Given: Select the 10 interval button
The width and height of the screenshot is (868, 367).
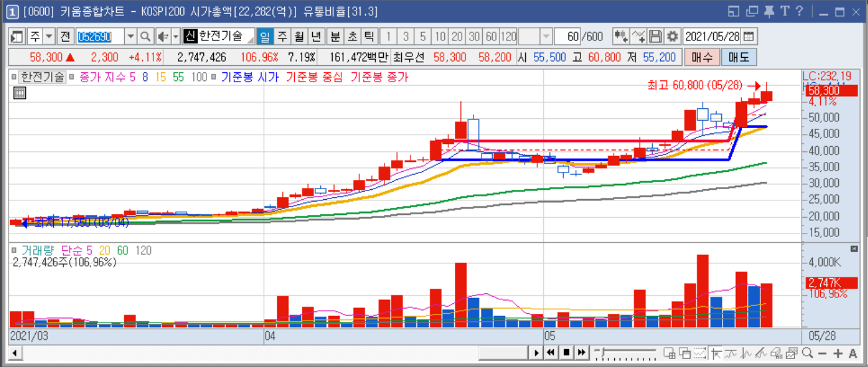Looking at the screenshot, I should pyautogui.click(x=440, y=36).
